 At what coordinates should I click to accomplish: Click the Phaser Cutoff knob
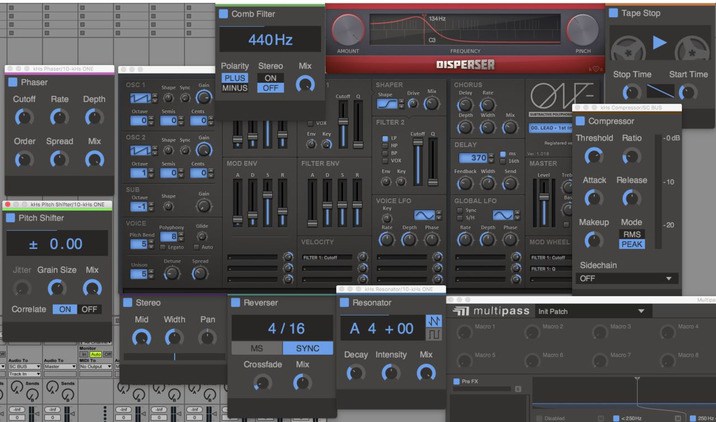pyautogui.click(x=24, y=117)
